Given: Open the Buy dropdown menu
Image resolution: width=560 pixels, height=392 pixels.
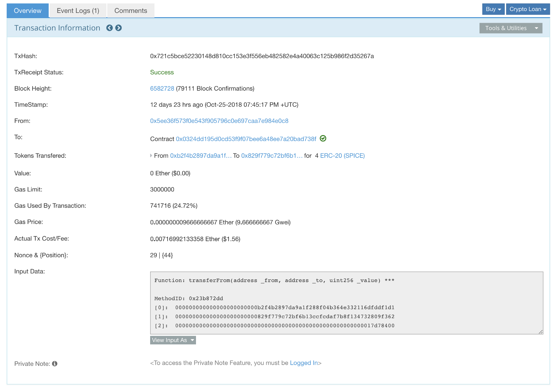Looking at the screenshot, I should (493, 9).
